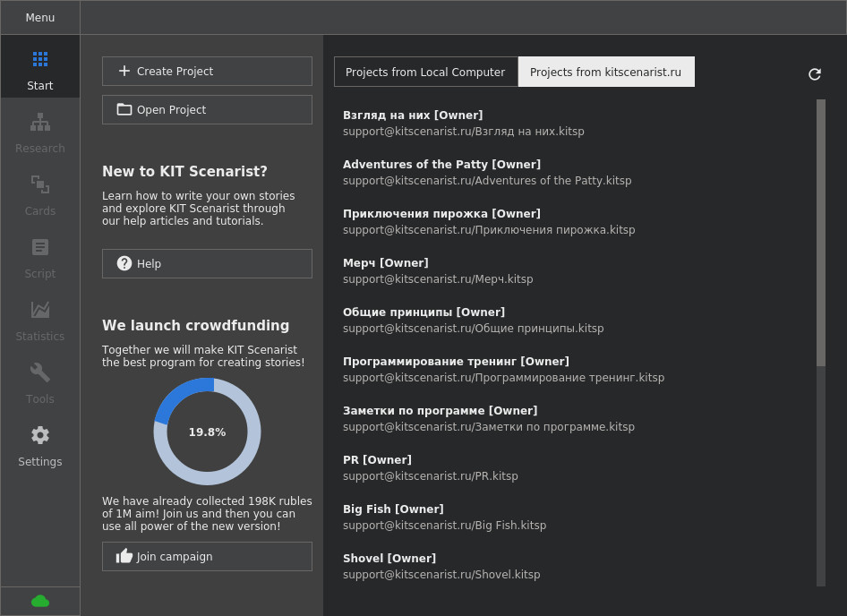The height and width of the screenshot is (616, 847).
Task: Open the Settings gear icon
Action: point(40,435)
